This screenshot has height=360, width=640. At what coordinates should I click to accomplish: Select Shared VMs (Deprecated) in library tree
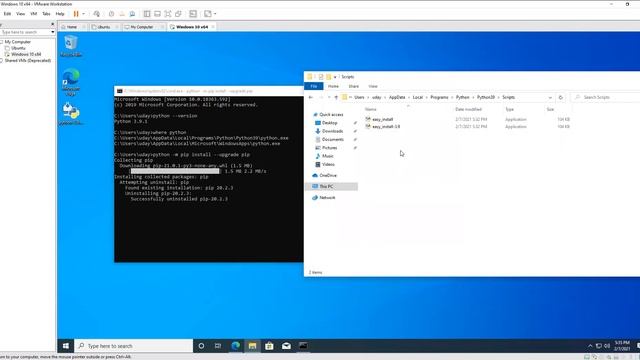pos(27,60)
